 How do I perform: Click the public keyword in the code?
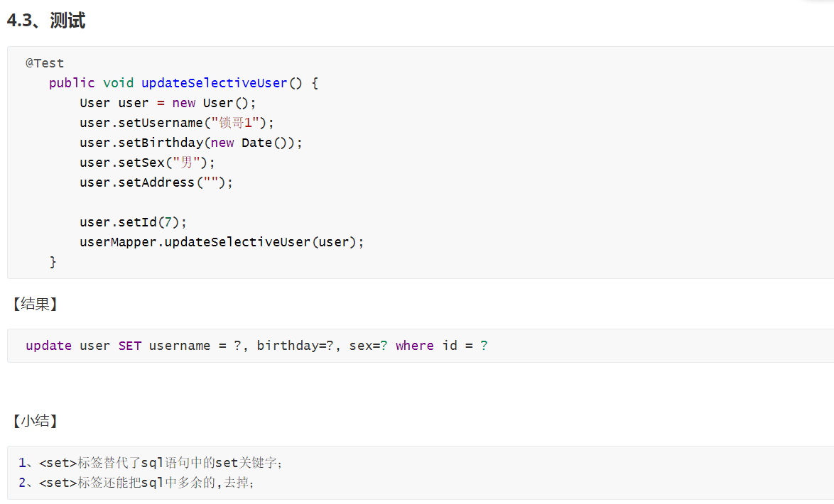(72, 83)
